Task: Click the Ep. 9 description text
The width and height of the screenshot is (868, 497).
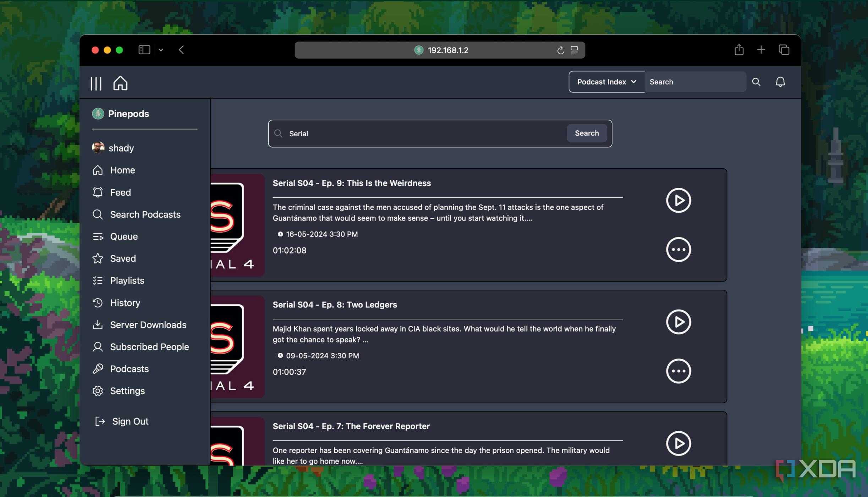Action: pyautogui.click(x=438, y=213)
